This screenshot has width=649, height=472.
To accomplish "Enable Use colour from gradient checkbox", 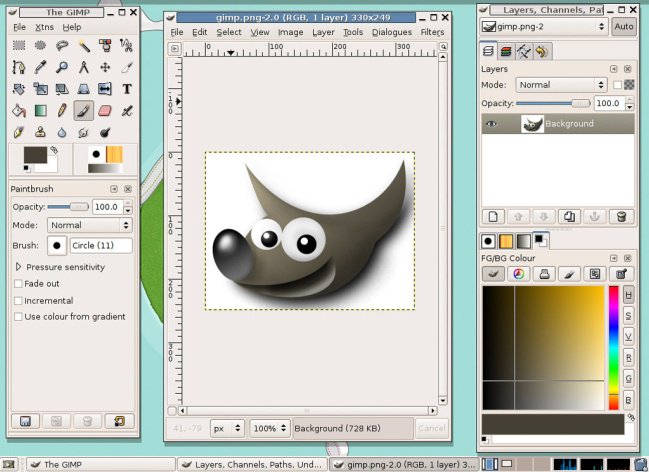I will click(x=18, y=317).
